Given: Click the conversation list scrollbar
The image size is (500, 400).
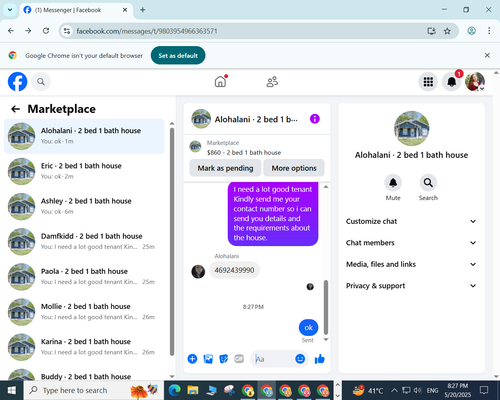Looking at the screenshot, I should pos(172,242).
